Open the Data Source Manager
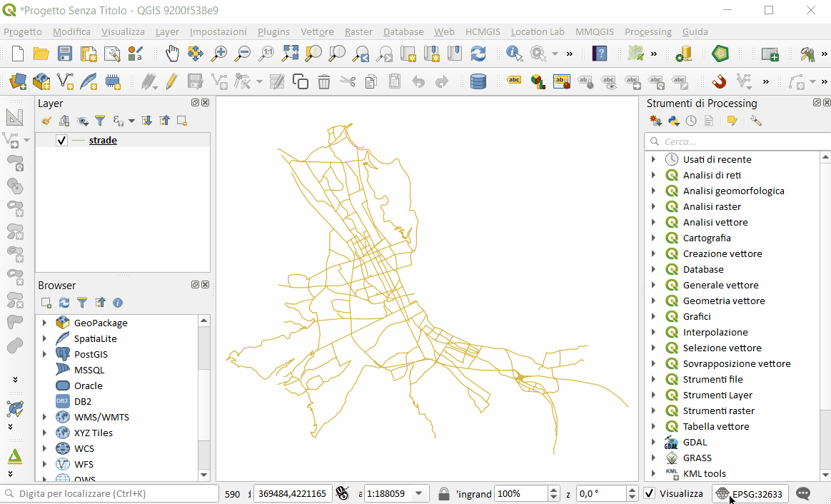Viewport: 831px width, 504px height. tap(18, 82)
